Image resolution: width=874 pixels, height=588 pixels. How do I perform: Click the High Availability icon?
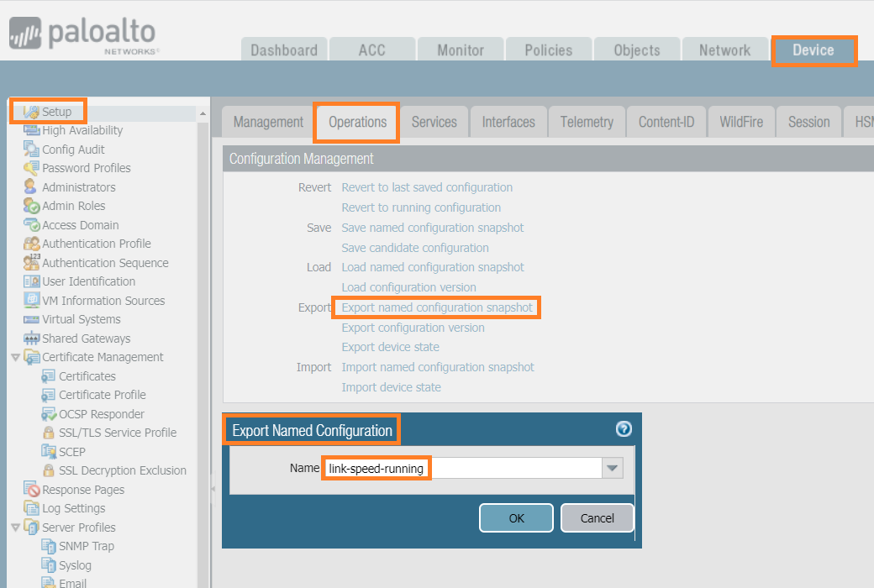(31, 130)
